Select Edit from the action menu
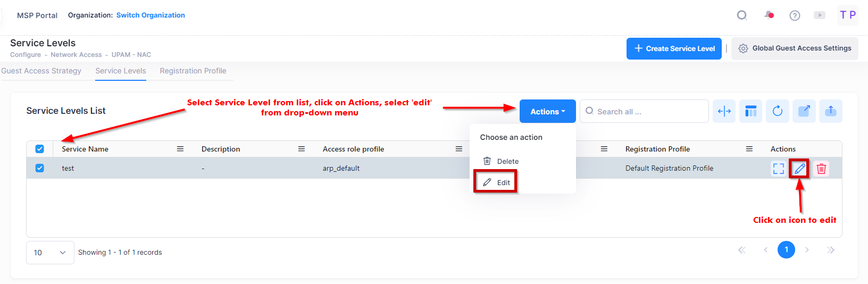868x284 pixels. tap(503, 182)
